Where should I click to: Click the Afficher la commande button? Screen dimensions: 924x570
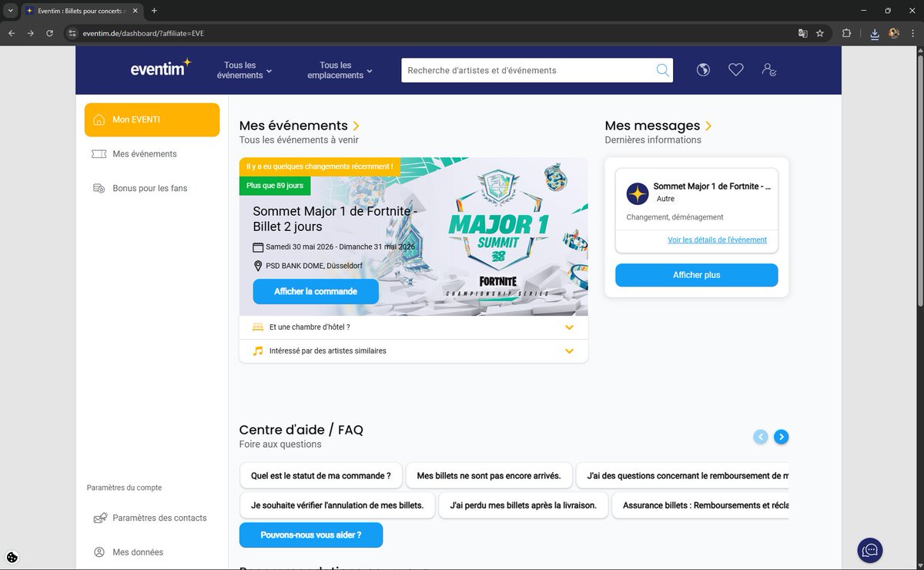coord(316,292)
